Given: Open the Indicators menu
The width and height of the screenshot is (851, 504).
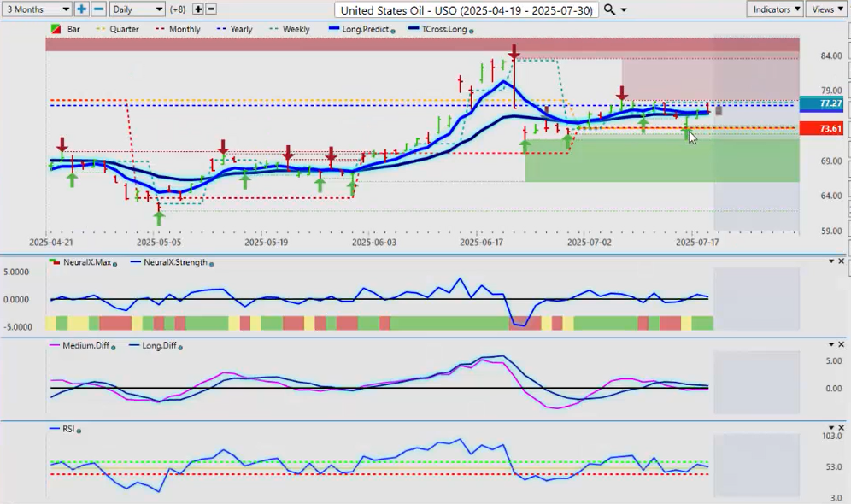Looking at the screenshot, I should pos(774,9).
